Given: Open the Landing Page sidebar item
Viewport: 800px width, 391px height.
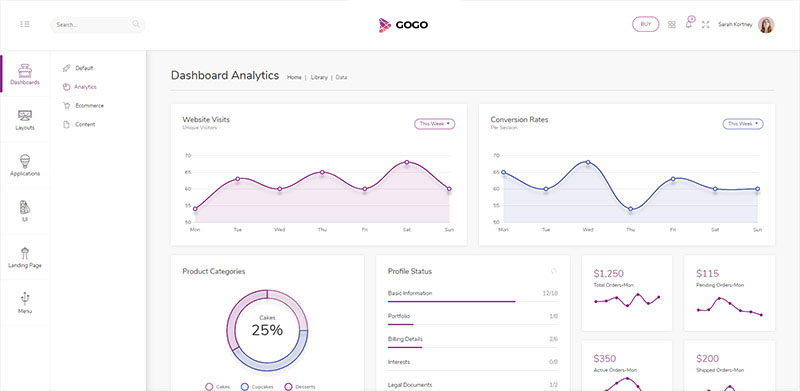Looking at the screenshot, I should coord(24,257).
